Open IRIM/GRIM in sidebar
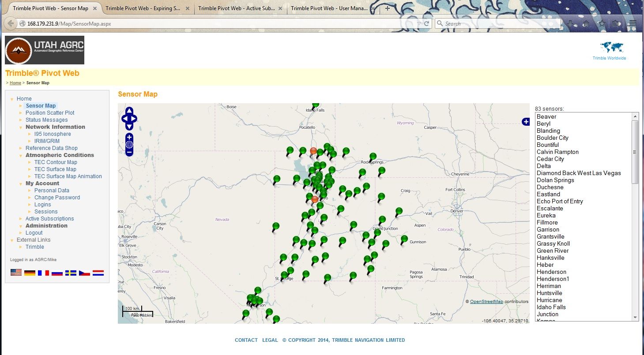Viewport: 644px width, 355px height. click(47, 141)
